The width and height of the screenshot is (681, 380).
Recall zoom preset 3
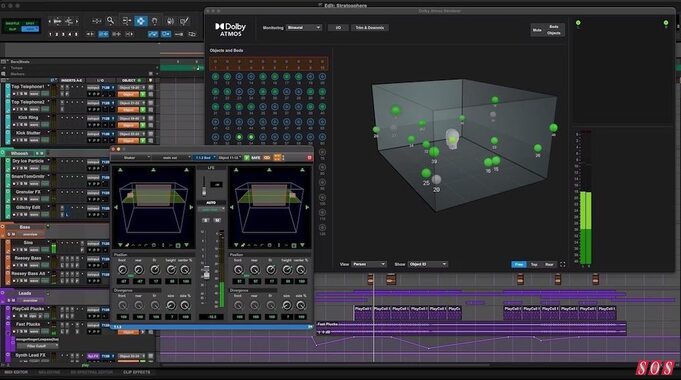point(63,34)
